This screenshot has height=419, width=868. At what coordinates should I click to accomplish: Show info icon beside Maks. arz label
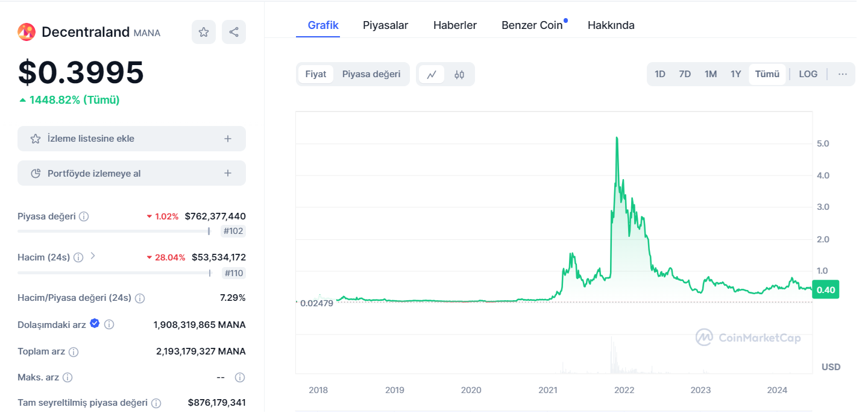[x=68, y=377]
